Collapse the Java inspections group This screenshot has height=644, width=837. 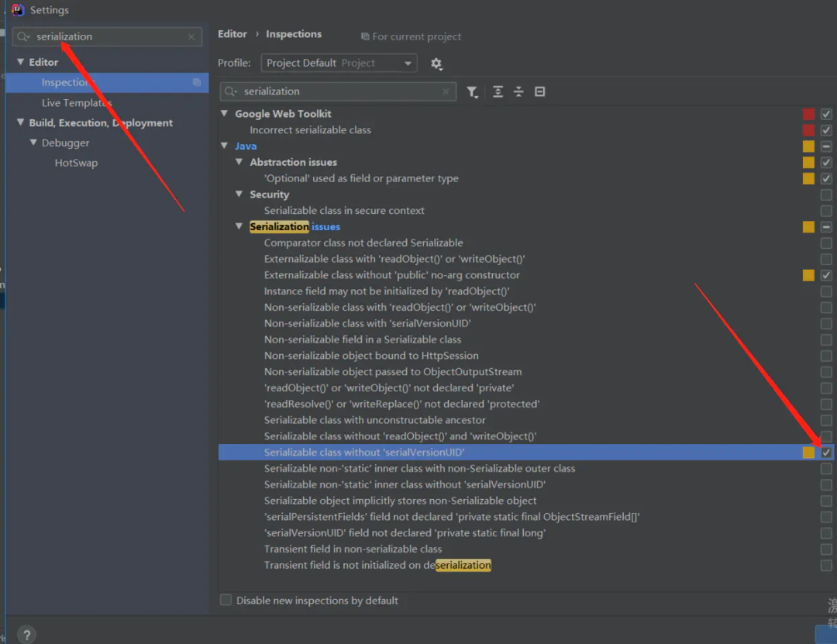pyautogui.click(x=224, y=146)
